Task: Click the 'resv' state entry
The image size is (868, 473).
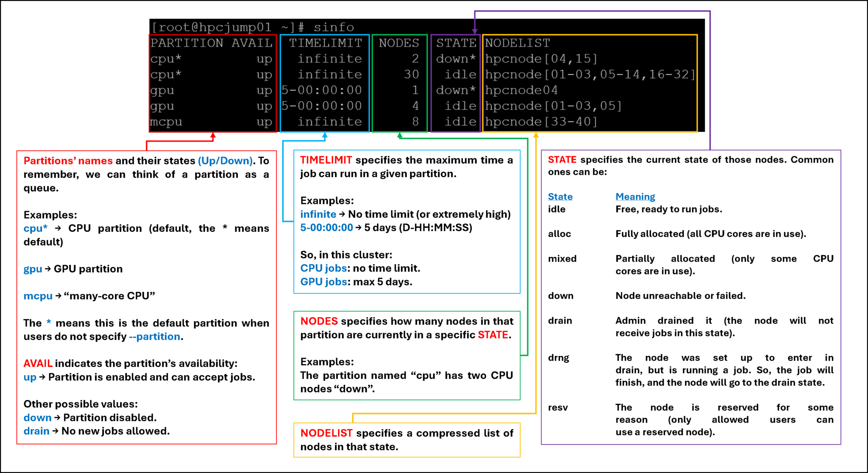Action: (558, 408)
